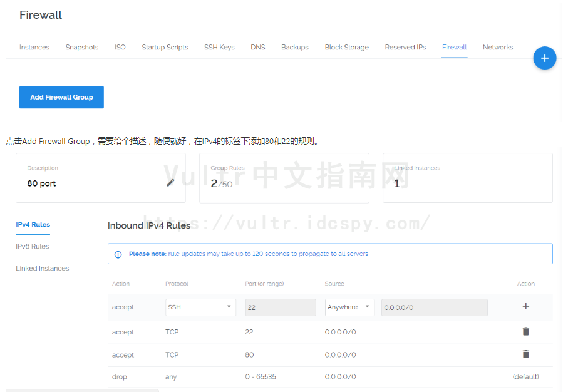Click the port field showing 22
Image resolution: width=568 pixels, height=392 pixels.
coord(281,307)
